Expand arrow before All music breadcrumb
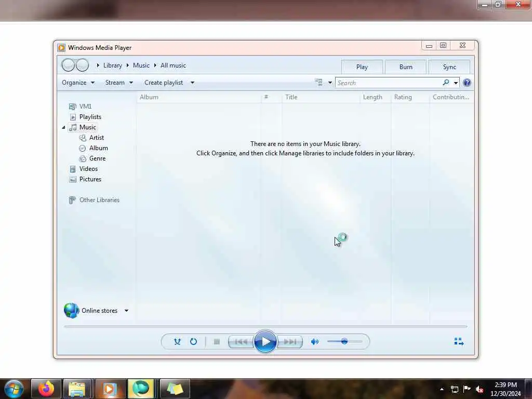Screen dimensions: 532x399 tap(155, 65)
